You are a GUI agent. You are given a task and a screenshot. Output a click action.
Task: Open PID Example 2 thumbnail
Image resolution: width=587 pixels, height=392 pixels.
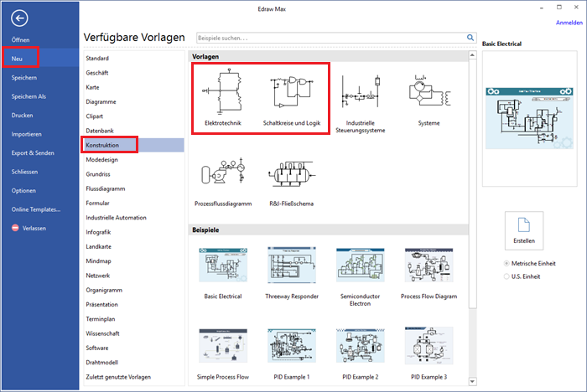[360, 346]
